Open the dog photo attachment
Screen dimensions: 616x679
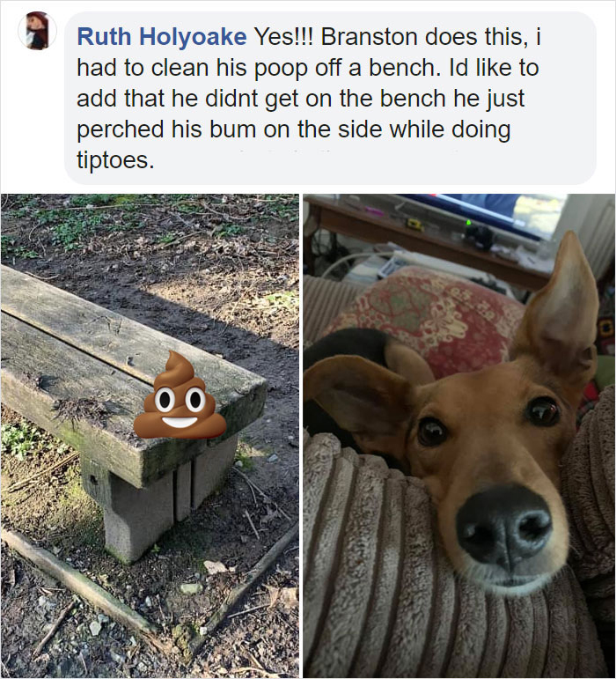coord(459,436)
